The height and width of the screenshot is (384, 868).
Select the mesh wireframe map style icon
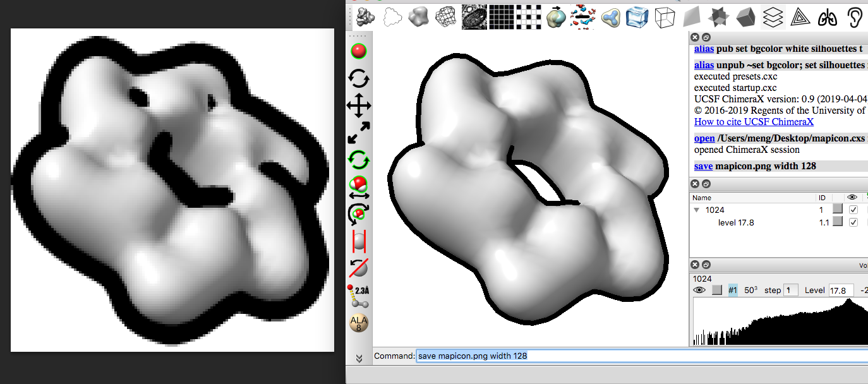tap(446, 17)
